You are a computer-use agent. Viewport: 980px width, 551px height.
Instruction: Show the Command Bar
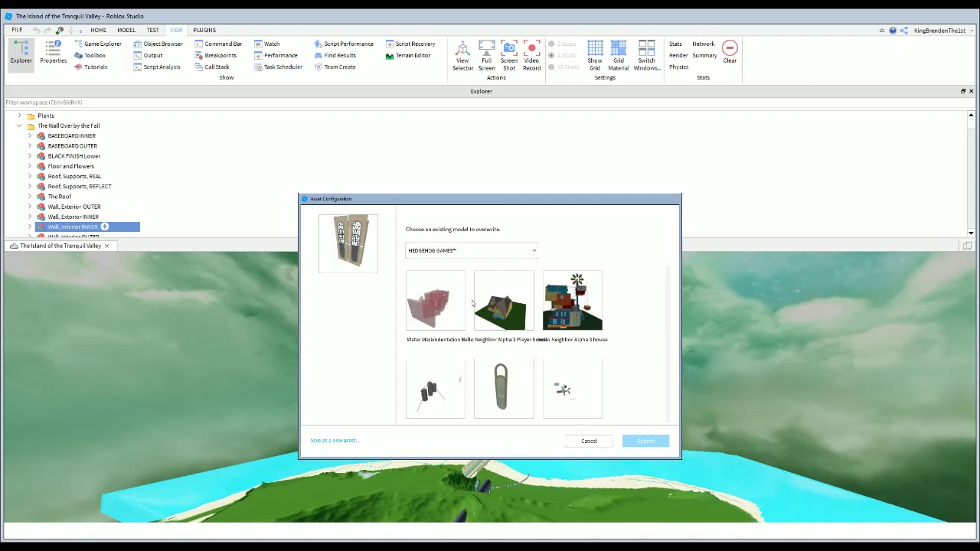point(218,44)
